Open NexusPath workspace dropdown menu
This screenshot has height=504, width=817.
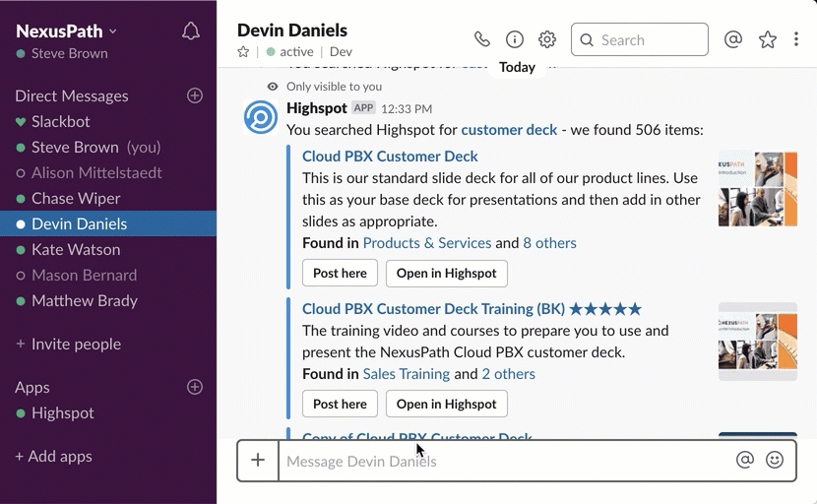click(66, 31)
